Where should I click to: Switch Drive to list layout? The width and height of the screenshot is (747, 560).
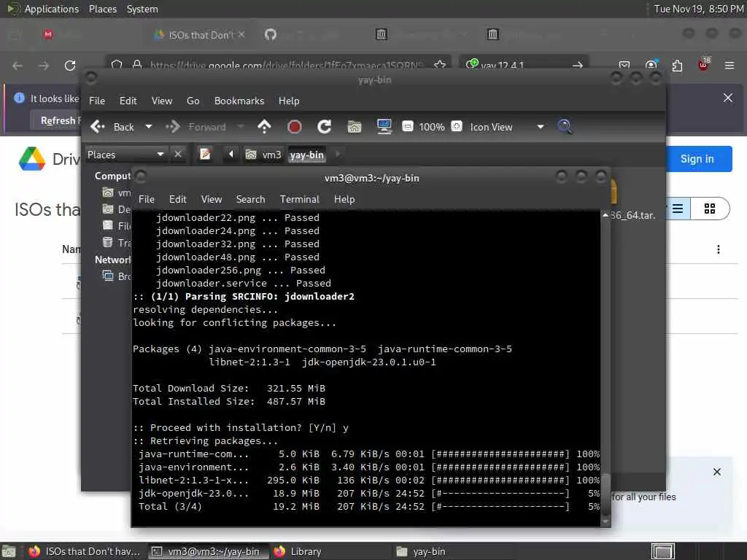click(x=678, y=209)
